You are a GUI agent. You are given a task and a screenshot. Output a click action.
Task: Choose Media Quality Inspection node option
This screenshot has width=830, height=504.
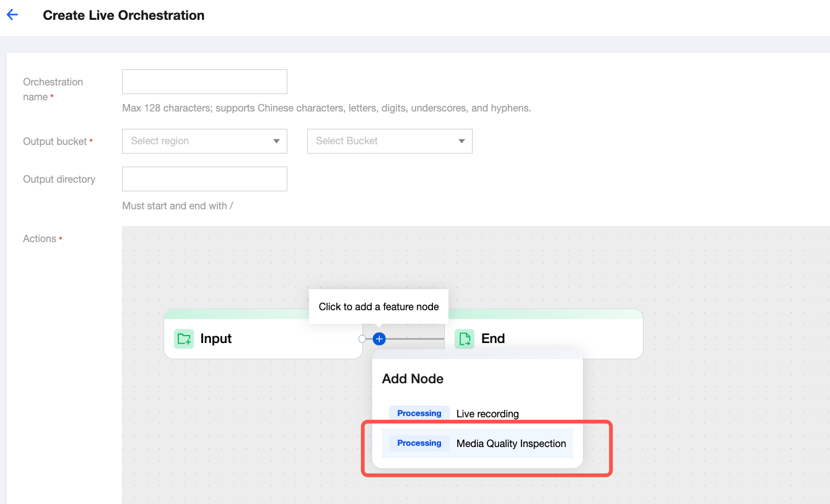511,443
